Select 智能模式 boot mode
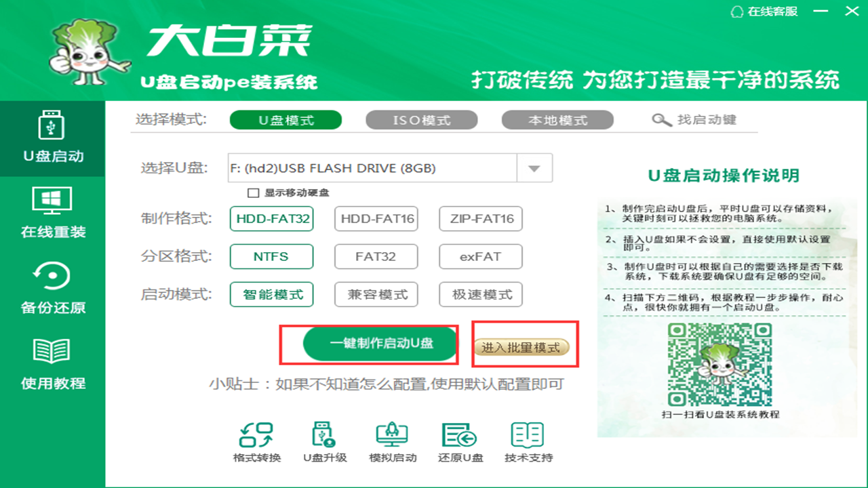 tap(271, 295)
